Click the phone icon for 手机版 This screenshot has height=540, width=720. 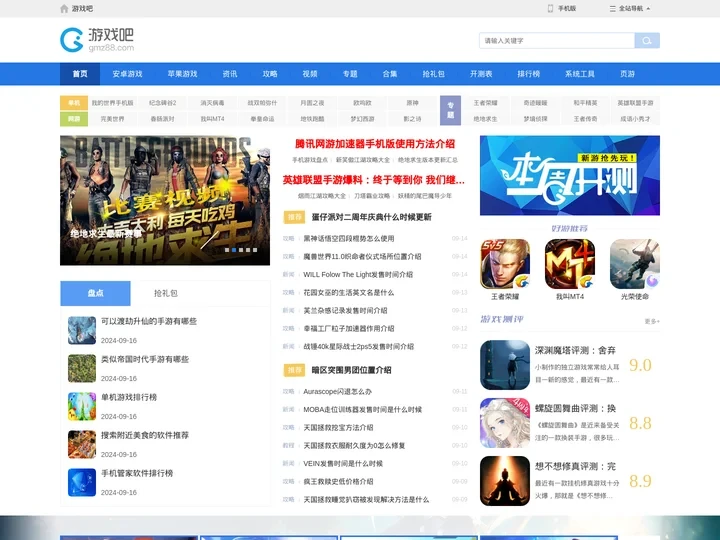pos(550,8)
